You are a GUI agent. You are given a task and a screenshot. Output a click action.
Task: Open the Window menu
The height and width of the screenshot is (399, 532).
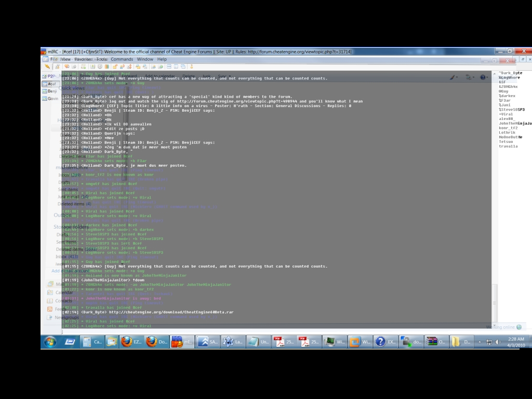coord(145,59)
